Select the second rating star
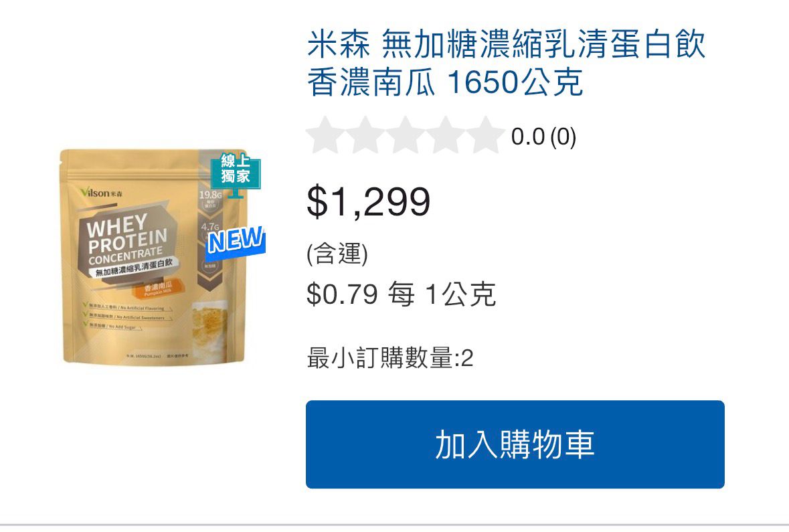 click(x=365, y=135)
